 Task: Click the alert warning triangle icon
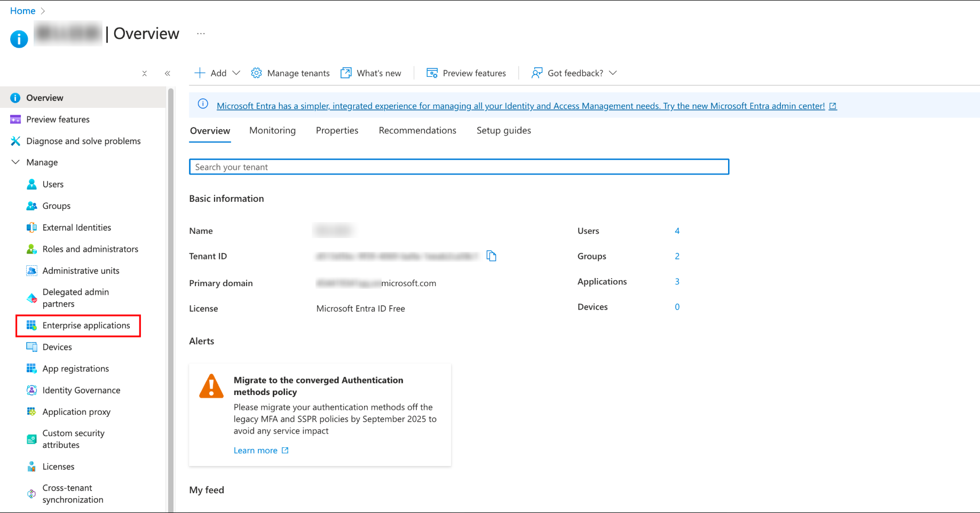[x=211, y=386]
